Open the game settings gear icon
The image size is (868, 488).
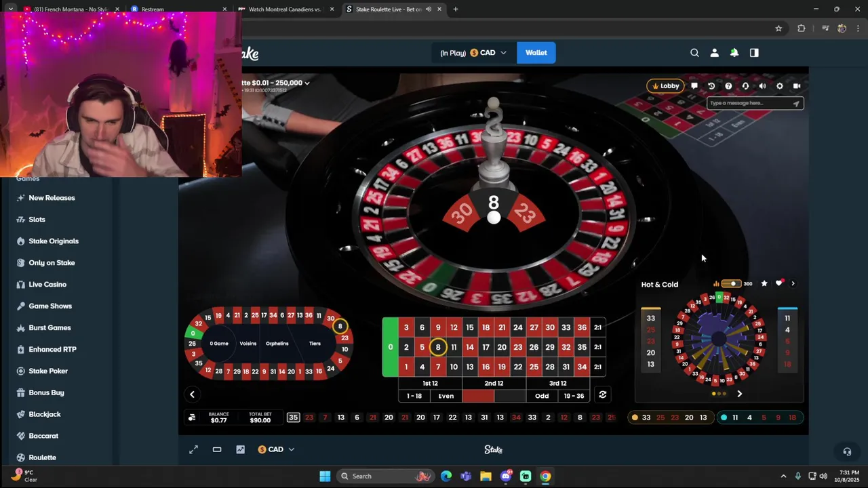(x=779, y=86)
